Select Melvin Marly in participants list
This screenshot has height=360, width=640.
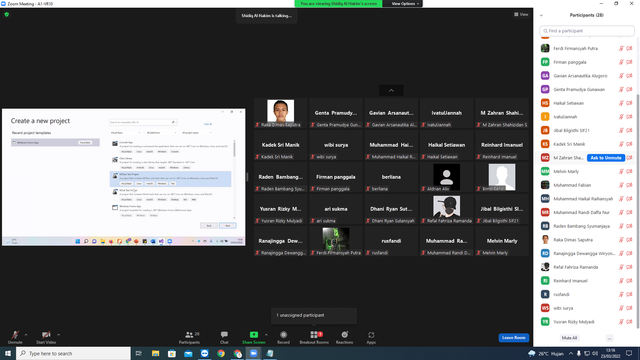pos(586,171)
